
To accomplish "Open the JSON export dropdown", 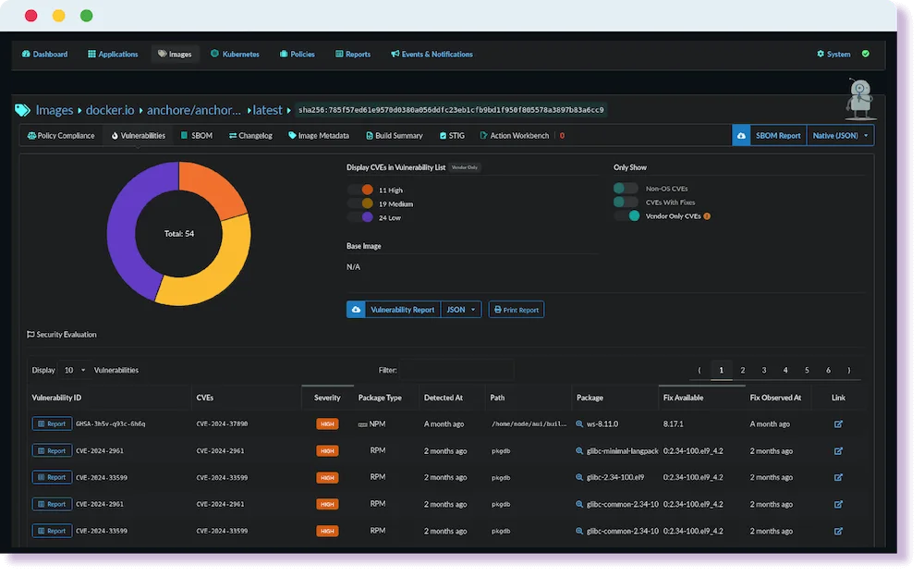I will coord(461,309).
